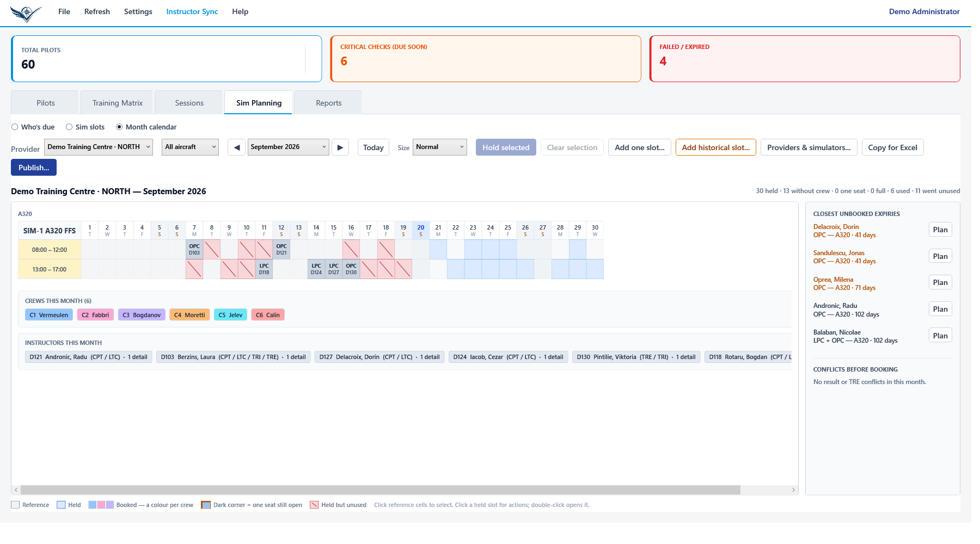Click OPC D103 slot on day 7
980x544 pixels.
(x=194, y=250)
